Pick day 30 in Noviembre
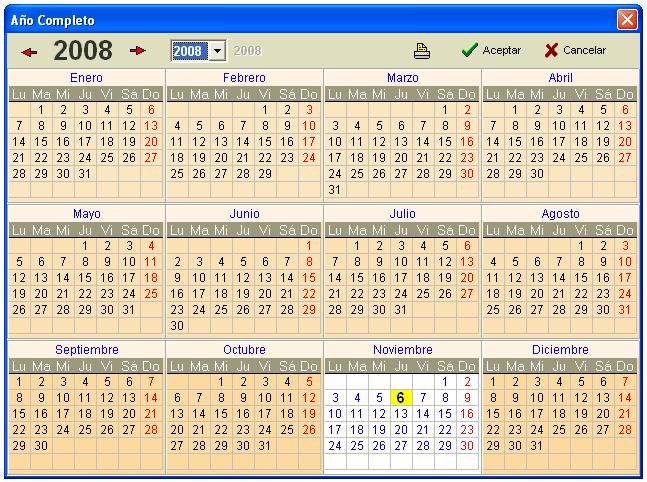 467,446
